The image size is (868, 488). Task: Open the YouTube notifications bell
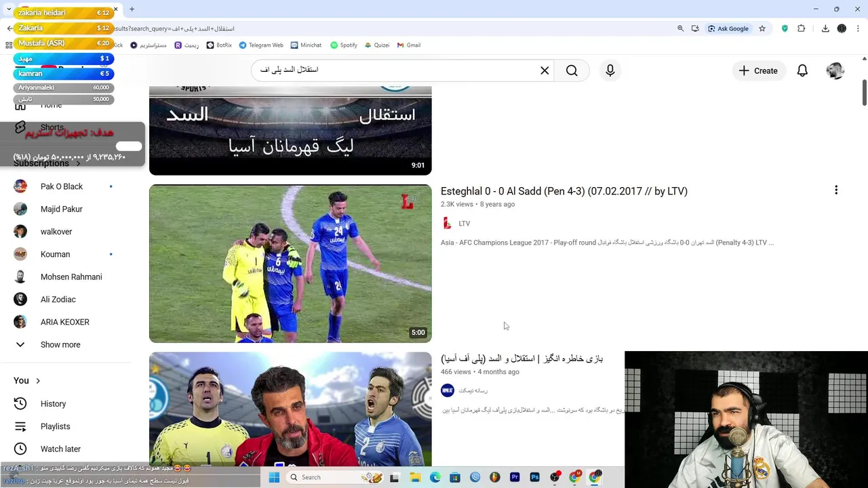(x=802, y=70)
